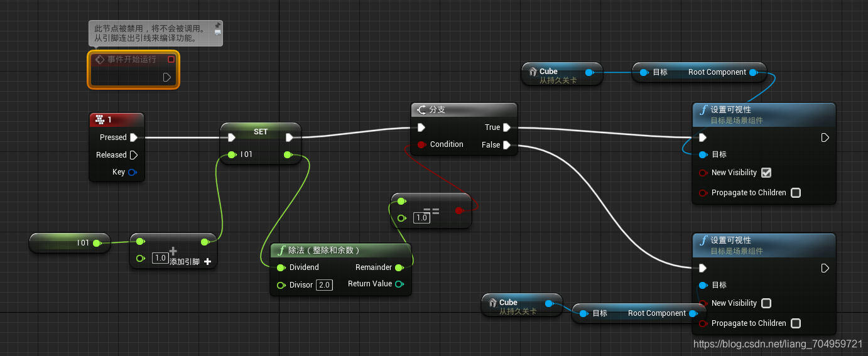Check Propagate to Children in the True-branch node

(796, 193)
